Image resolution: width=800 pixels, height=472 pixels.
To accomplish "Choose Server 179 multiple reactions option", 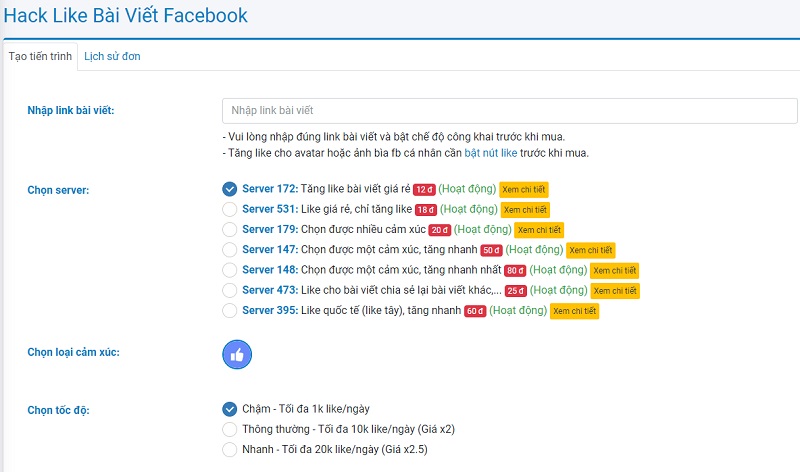I will [230, 229].
